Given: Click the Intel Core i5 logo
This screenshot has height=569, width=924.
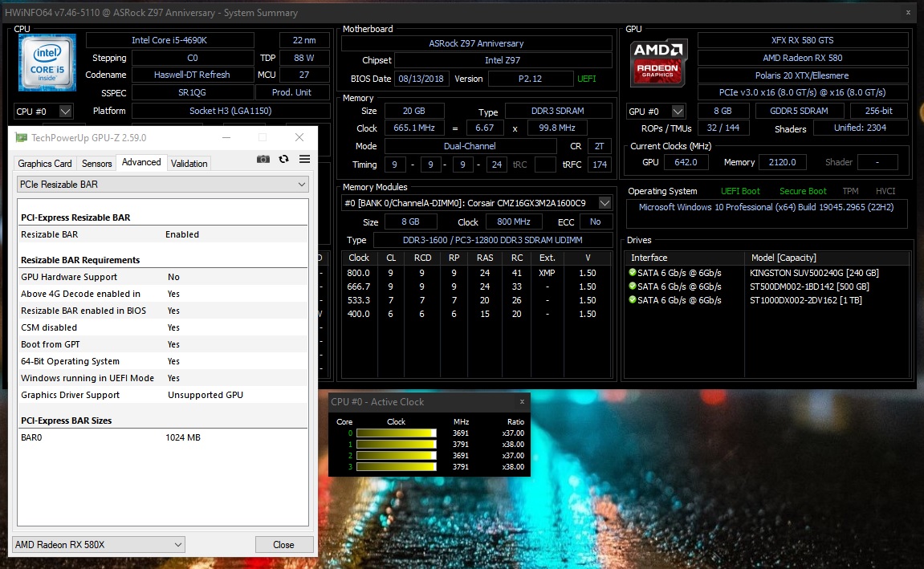Looking at the screenshot, I should point(47,63).
